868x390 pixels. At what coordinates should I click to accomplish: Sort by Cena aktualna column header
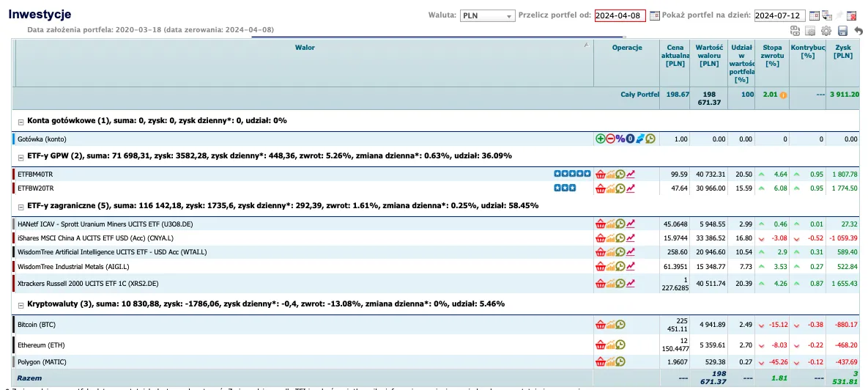tap(675, 56)
